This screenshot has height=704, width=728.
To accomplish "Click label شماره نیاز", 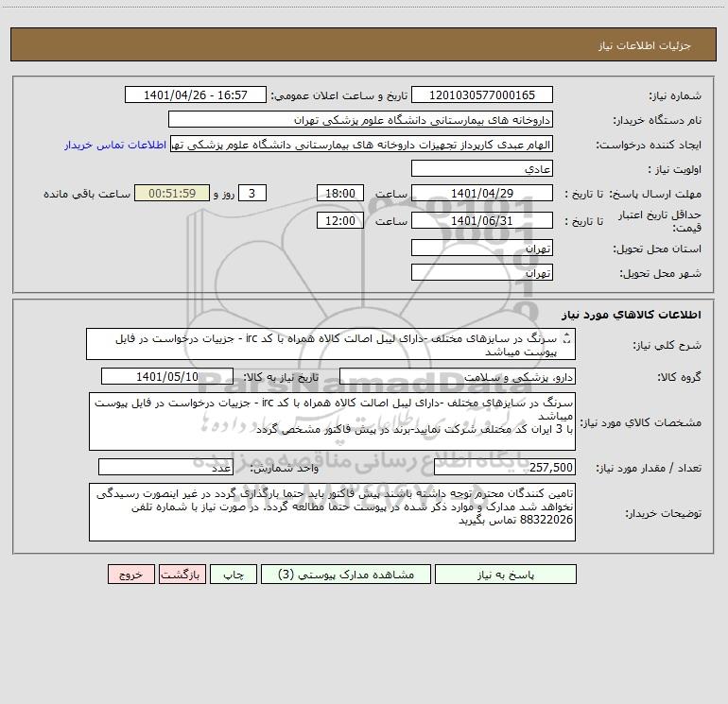I will tap(675, 95).
